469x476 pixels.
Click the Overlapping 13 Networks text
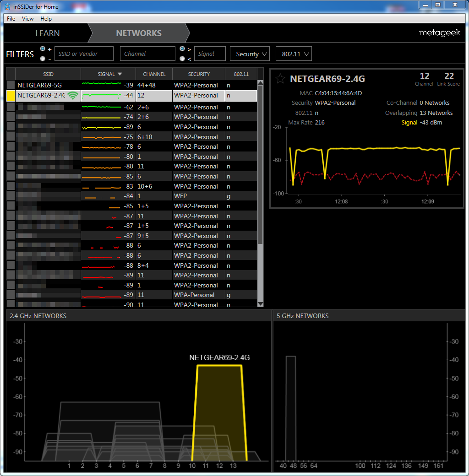click(x=419, y=113)
